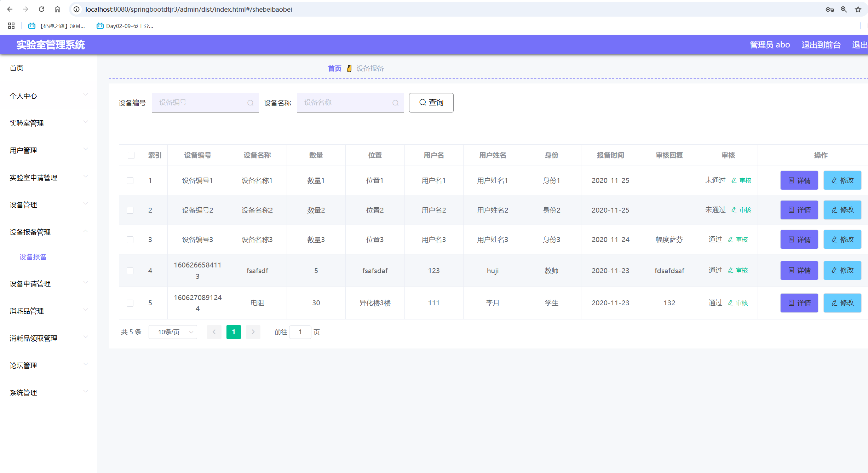
Task: Click the browser forward arrow
Action: (x=25, y=9)
